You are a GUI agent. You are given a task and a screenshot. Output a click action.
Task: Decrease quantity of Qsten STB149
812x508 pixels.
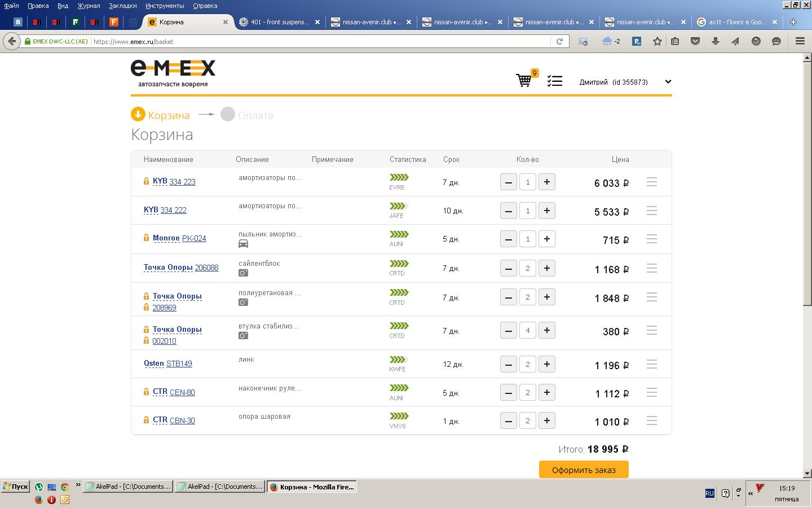click(x=509, y=364)
